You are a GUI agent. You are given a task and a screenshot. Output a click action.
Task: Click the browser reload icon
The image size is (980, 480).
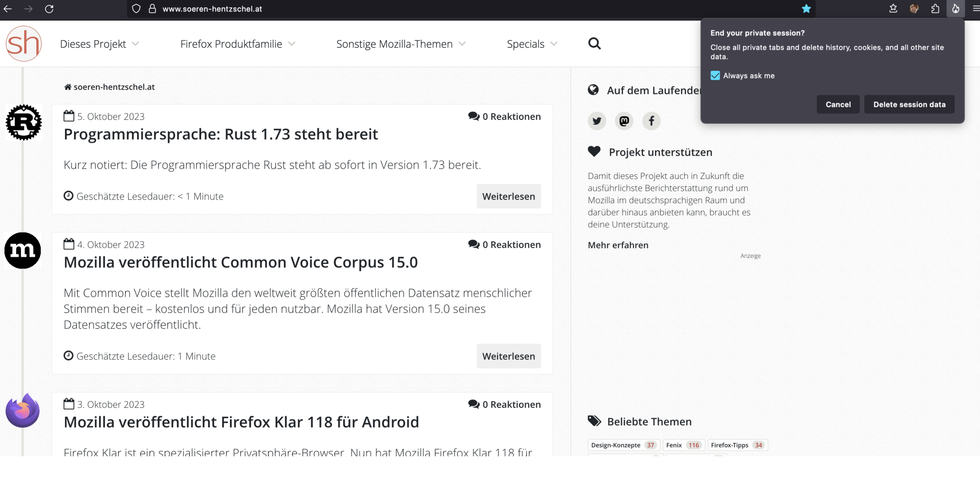click(49, 9)
